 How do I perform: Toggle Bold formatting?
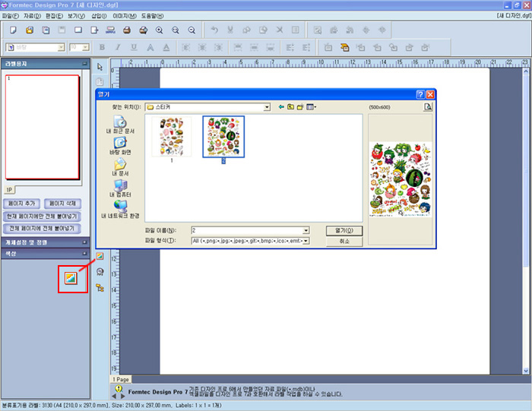pyautogui.click(x=102, y=47)
